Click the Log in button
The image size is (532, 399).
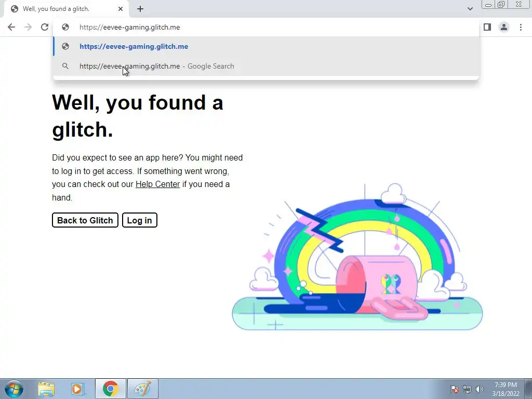(x=139, y=220)
